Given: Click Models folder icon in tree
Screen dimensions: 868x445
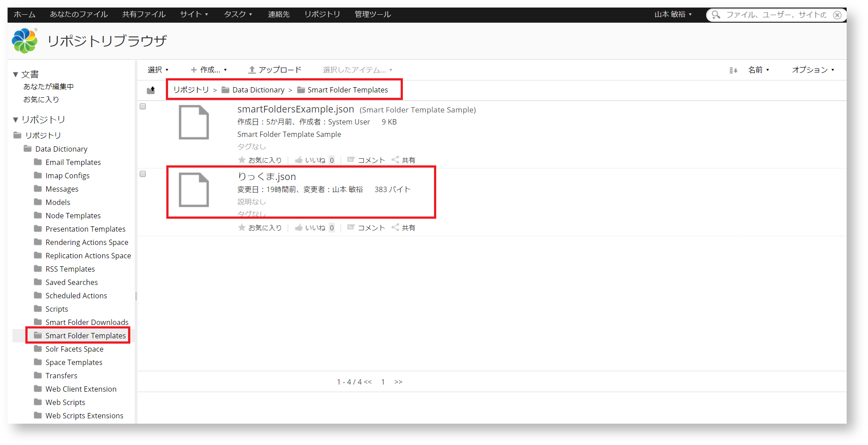Looking at the screenshot, I should [38, 202].
